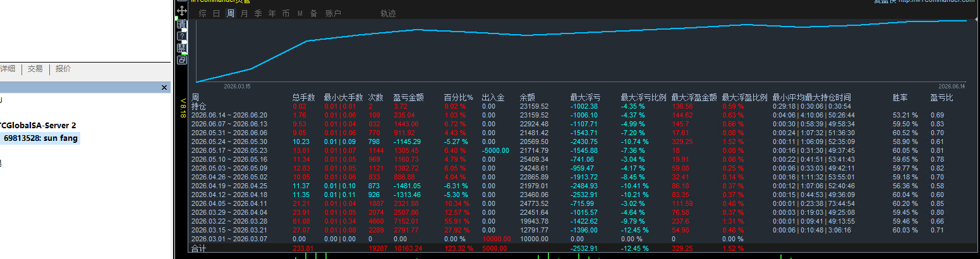The image size is (980, 259).
Task: Click the 胜率 column header
Action: (900, 97)
